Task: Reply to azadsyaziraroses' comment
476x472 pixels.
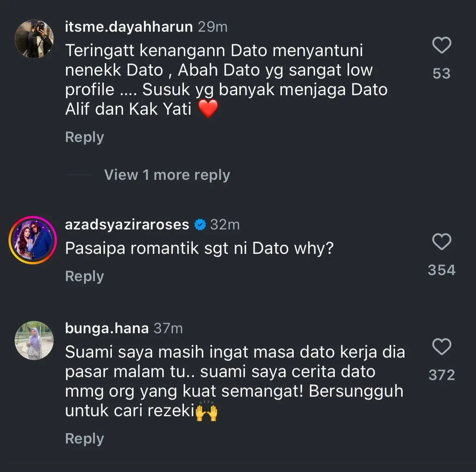Action: tap(84, 276)
